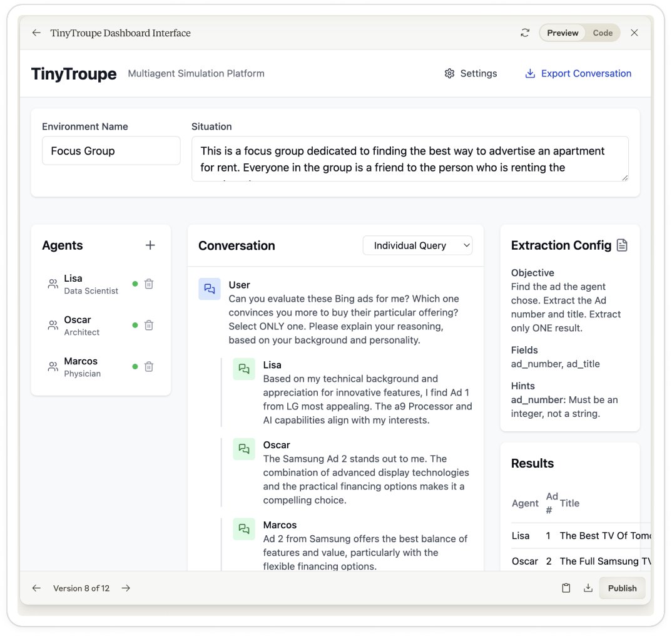Select agent Marcos, Physician
Image resolution: width=672 pixels, height=636 pixels.
pos(101,367)
